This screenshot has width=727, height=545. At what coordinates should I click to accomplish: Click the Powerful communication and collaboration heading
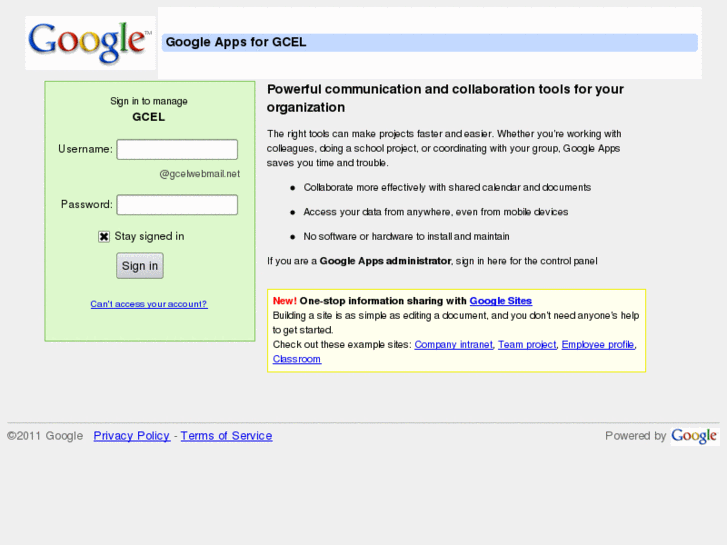click(445, 98)
